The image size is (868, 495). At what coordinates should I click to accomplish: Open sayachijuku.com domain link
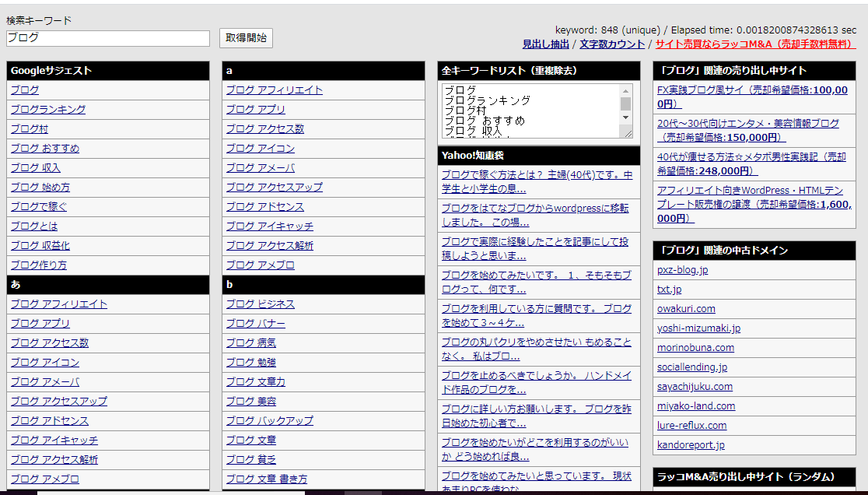tap(695, 387)
